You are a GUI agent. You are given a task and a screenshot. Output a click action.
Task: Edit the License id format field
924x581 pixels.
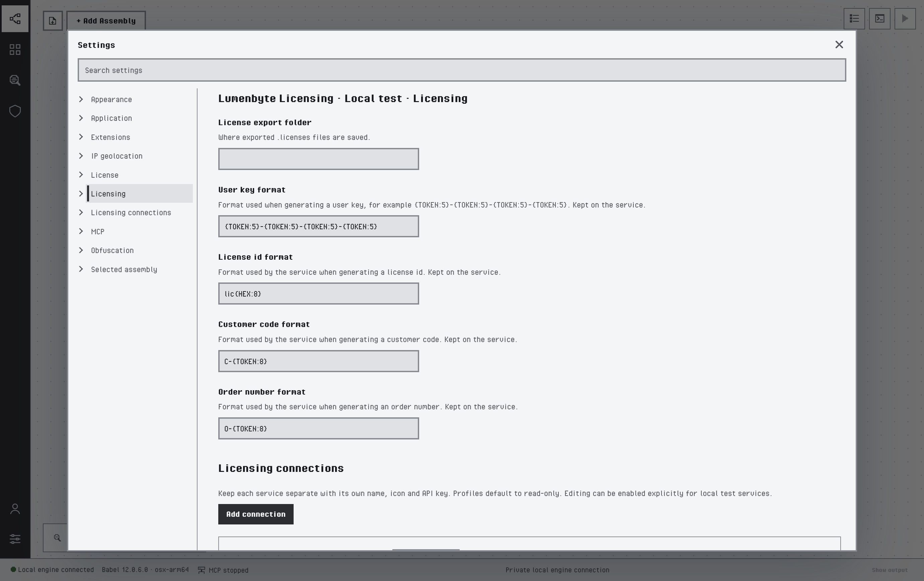coord(318,294)
